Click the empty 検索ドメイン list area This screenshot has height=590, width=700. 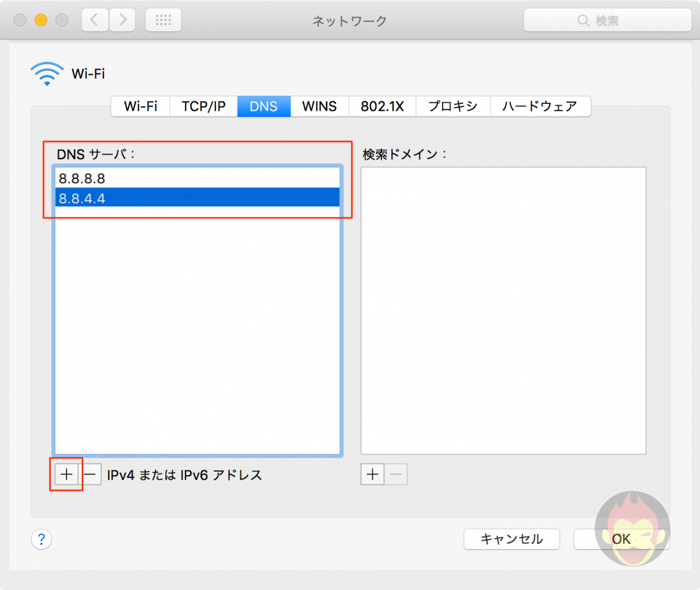click(x=503, y=309)
